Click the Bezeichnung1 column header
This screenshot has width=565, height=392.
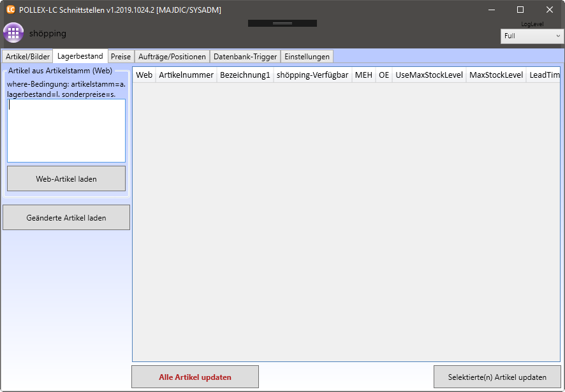(x=245, y=75)
